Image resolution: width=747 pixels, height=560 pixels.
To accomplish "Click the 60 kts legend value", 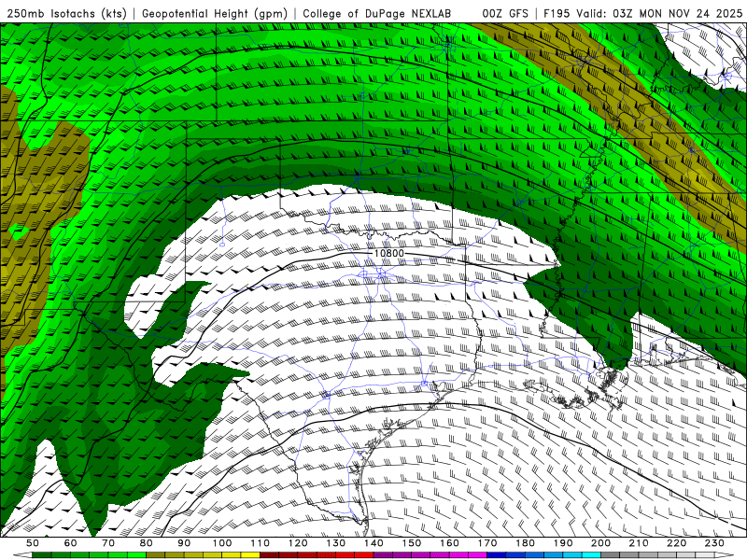I will [70, 543].
